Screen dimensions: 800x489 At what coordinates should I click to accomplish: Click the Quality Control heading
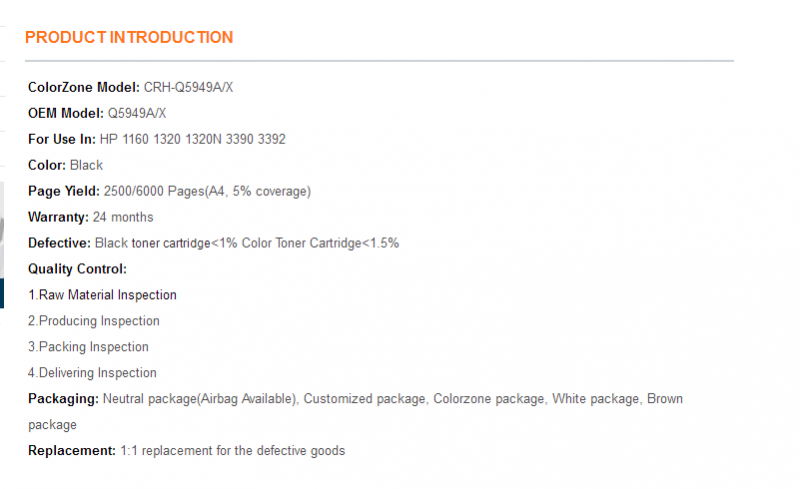(x=78, y=269)
